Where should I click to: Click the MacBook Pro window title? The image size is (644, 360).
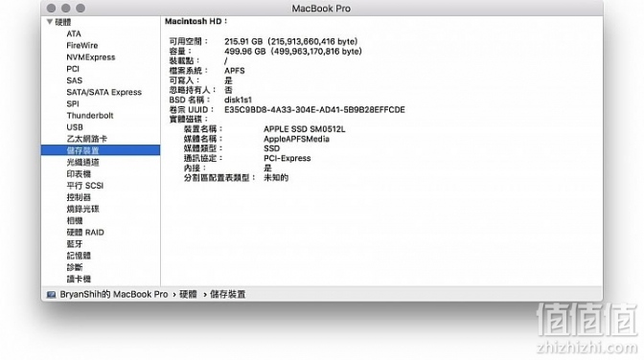(321, 9)
